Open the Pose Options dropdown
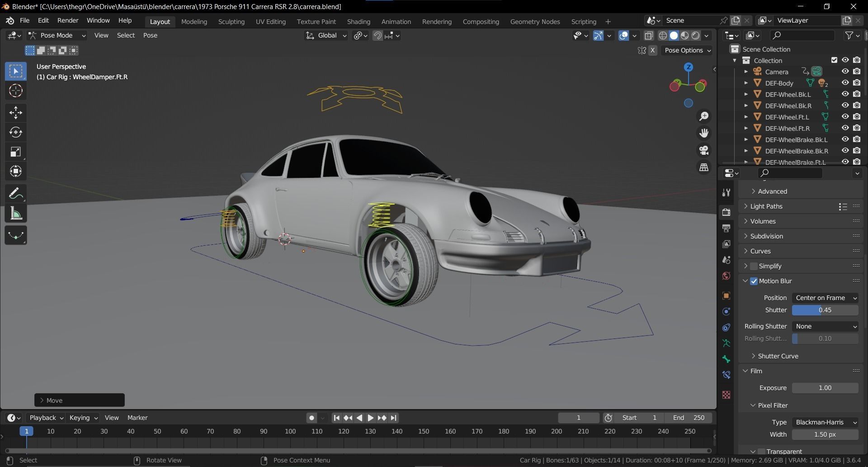 [x=687, y=50]
